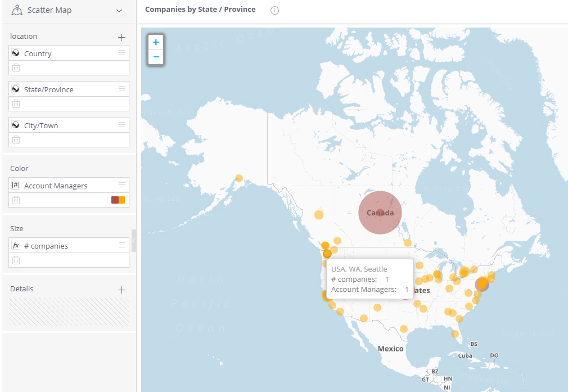Open the Account Managers color gradient swatch
This screenshot has height=392, width=568.
click(x=119, y=200)
